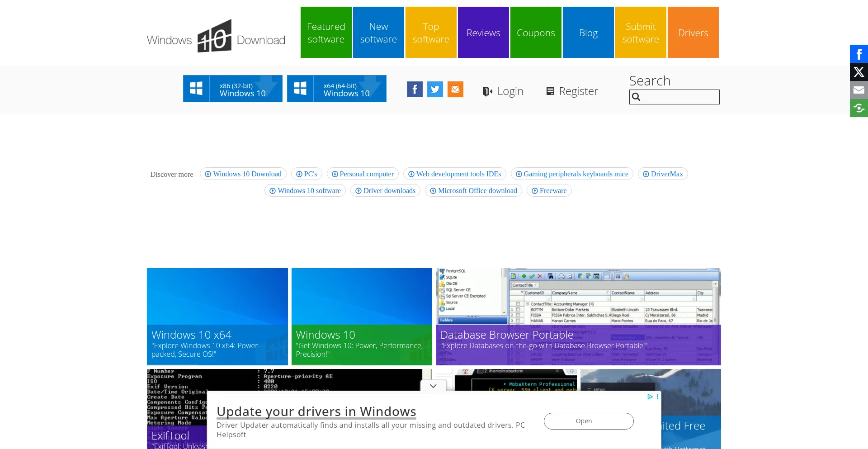The height and width of the screenshot is (449, 868).
Task: Open the Featured software tab
Action: (326, 33)
